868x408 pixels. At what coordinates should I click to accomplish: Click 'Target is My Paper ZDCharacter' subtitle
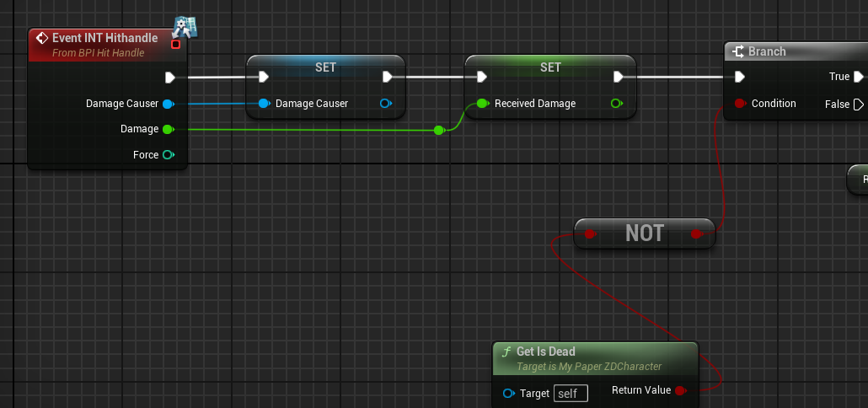pos(589,367)
